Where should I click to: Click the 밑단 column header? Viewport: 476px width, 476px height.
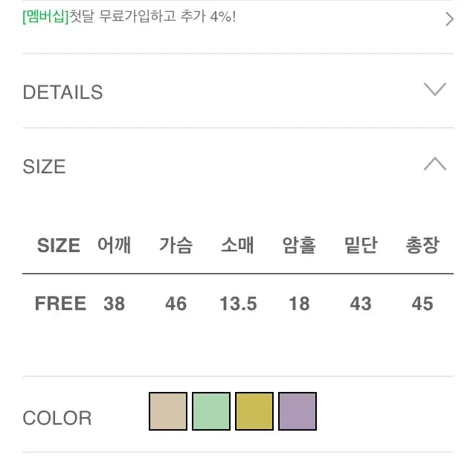(x=361, y=245)
